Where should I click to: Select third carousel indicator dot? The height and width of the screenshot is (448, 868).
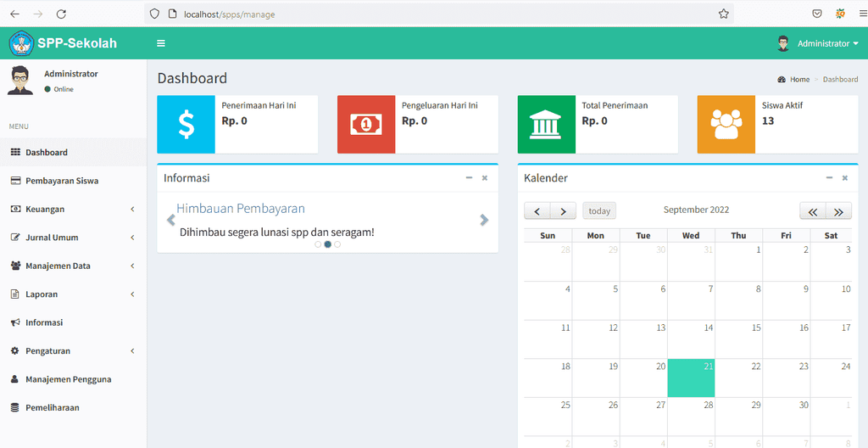(x=337, y=244)
